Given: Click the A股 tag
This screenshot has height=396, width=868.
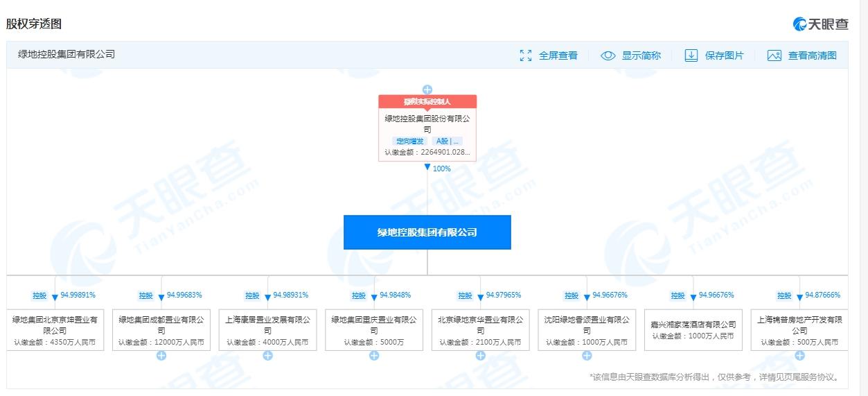Looking at the screenshot, I should tap(446, 141).
